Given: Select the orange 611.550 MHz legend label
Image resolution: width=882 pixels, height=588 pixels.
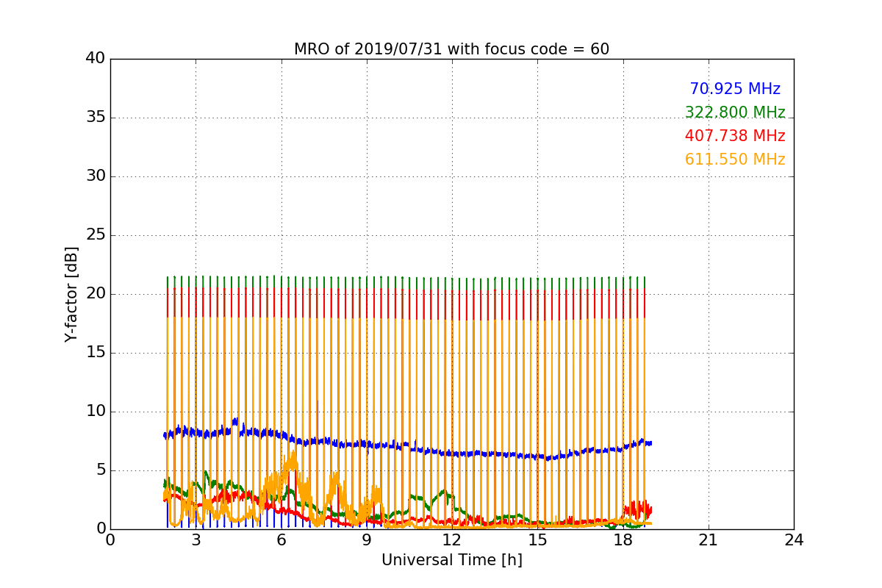Looking at the screenshot, I should [x=735, y=159].
